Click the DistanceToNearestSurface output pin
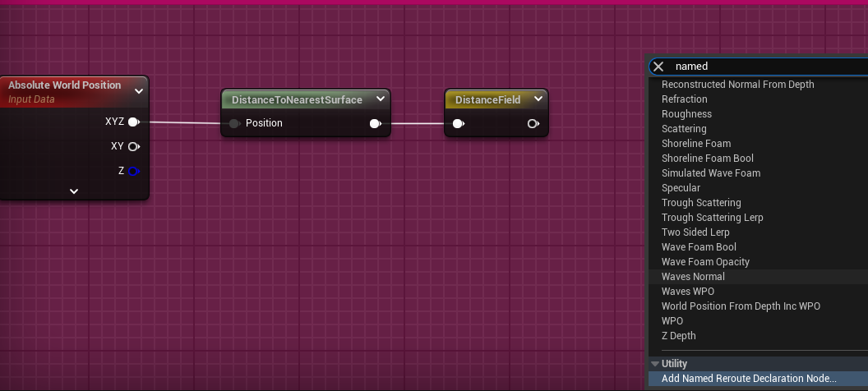Screen dimensions: 868x391 [376, 123]
